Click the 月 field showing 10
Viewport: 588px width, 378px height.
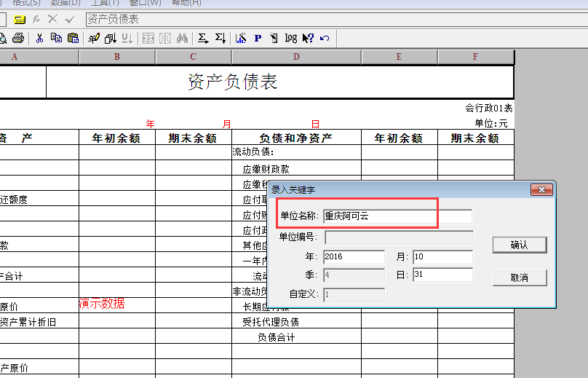coord(442,256)
